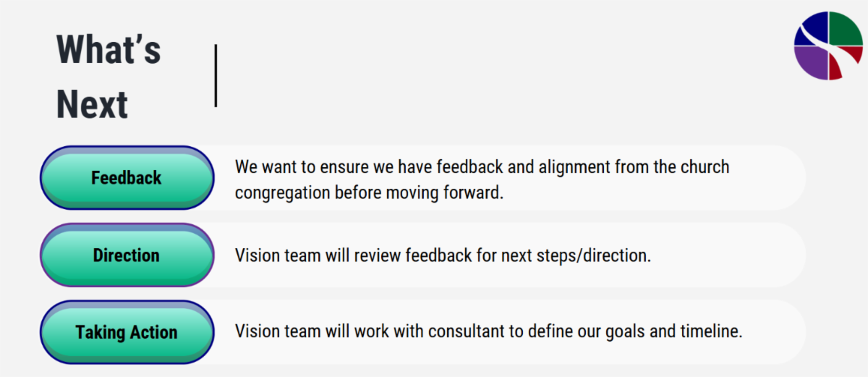Click the green quadrant of the logo
Viewport: 868px width, 377px height.
(845, 29)
